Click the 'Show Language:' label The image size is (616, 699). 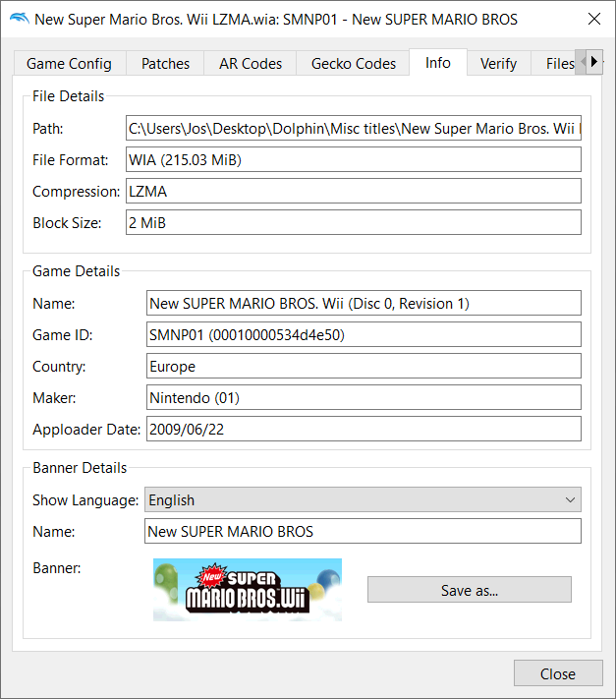(x=85, y=500)
